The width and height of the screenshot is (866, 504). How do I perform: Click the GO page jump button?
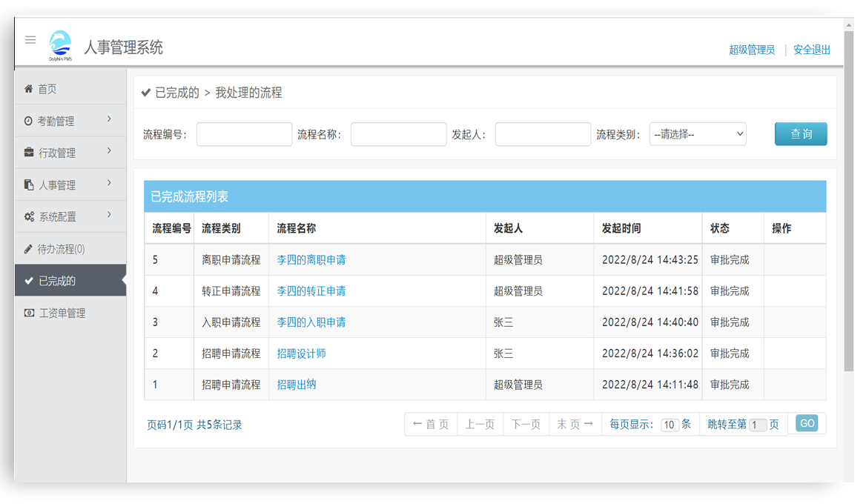(x=807, y=423)
